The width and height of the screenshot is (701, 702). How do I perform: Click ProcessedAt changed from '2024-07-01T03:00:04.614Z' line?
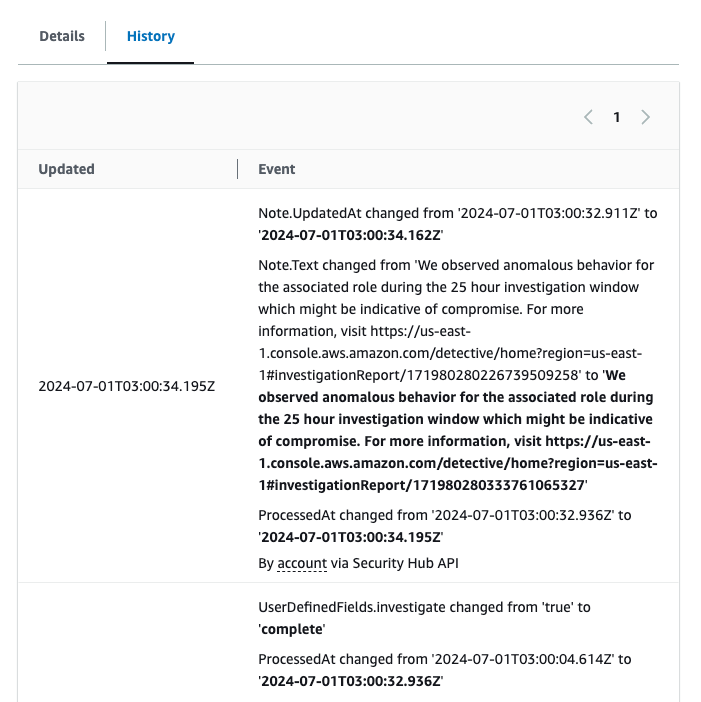click(444, 659)
